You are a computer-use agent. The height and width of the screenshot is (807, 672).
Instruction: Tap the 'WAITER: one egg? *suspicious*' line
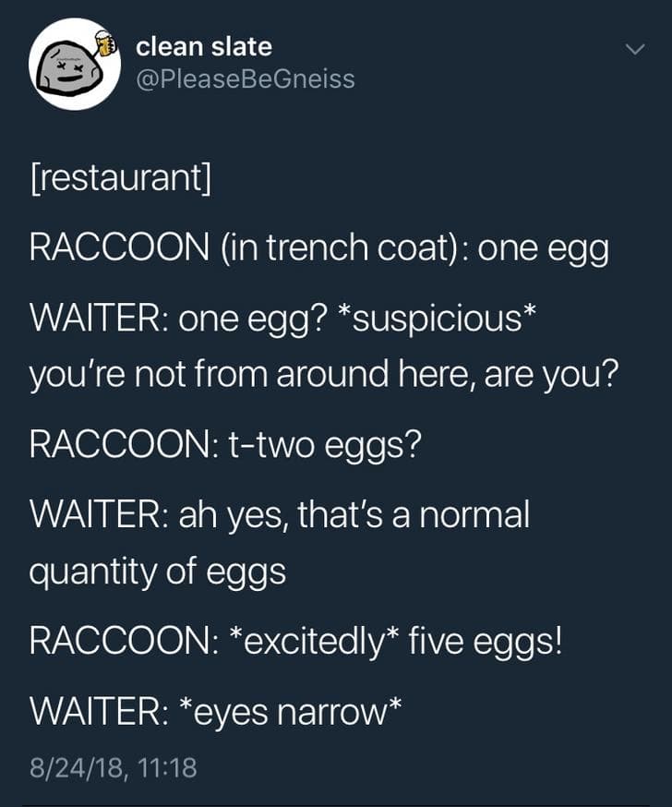pyautogui.click(x=283, y=319)
